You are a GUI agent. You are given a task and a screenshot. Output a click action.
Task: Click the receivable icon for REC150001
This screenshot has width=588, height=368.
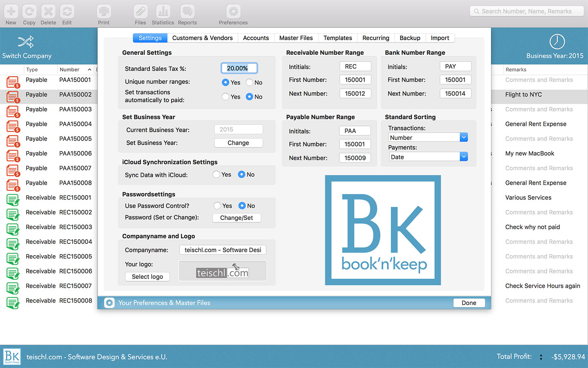click(13, 200)
